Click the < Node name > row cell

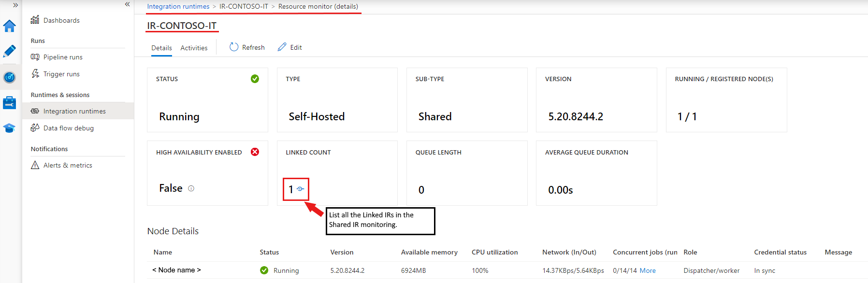(176, 270)
